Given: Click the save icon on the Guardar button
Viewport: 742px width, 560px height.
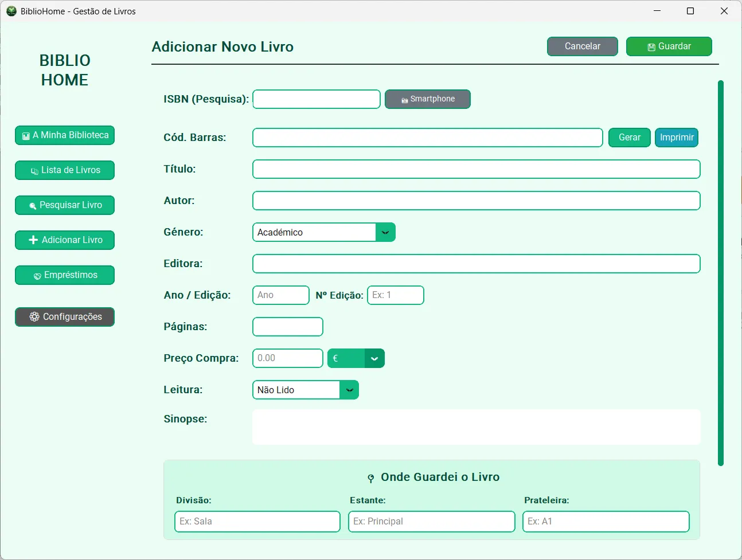Looking at the screenshot, I should [x=651, y=46].
